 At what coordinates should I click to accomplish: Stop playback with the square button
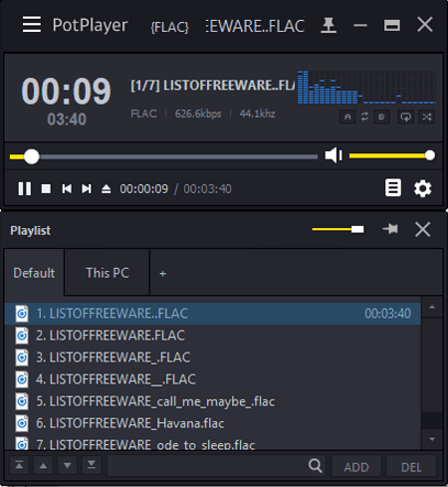(46, 189)
